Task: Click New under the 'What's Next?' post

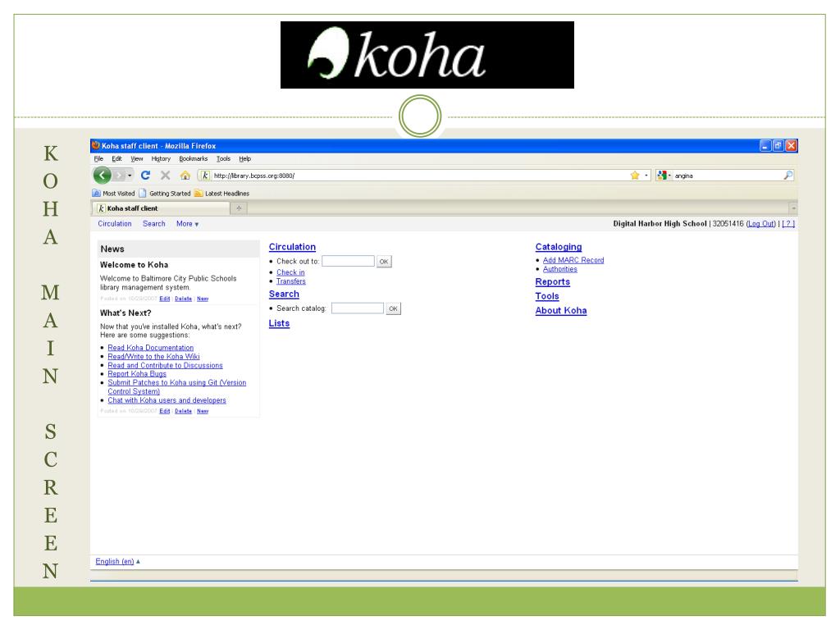Action: point(203,412)
